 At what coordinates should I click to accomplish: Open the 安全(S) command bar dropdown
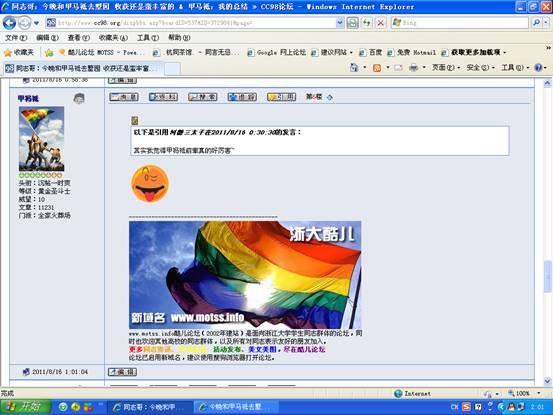tap(480, 67)
